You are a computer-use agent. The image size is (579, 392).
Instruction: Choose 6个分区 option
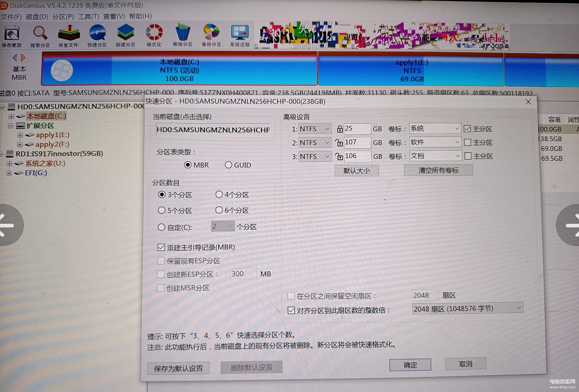coord(219,210)
